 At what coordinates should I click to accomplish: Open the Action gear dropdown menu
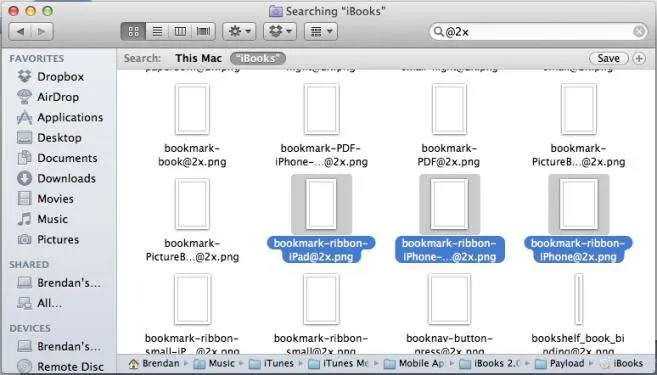tap(239, 31)
